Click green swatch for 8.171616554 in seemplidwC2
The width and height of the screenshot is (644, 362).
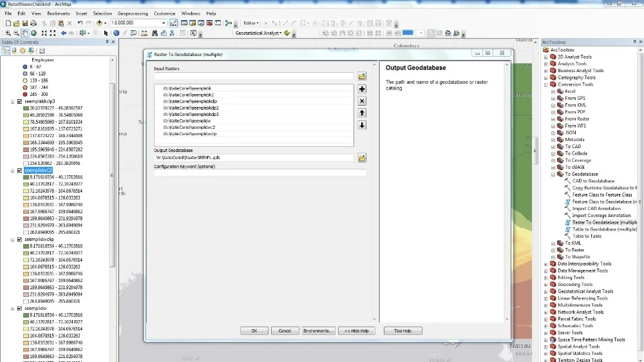(x=26, y=178)
